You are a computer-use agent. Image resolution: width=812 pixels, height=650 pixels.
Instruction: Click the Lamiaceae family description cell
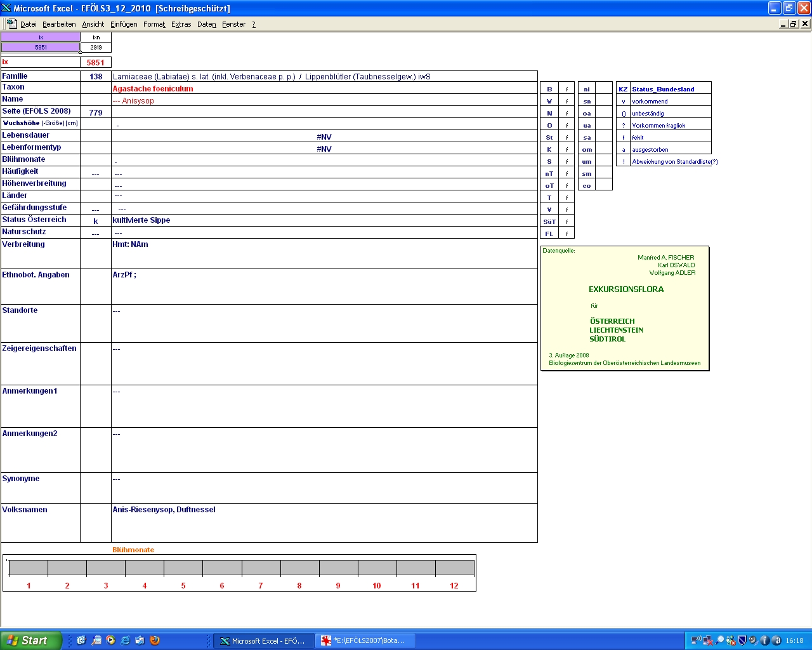324,76
